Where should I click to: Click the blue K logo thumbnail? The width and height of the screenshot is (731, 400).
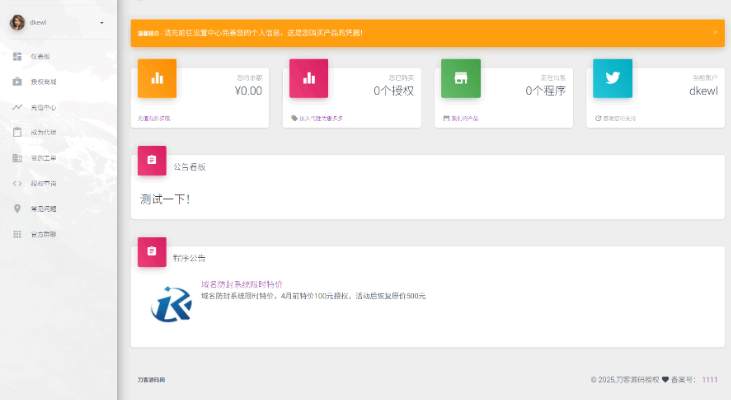(x=172, y=304)
